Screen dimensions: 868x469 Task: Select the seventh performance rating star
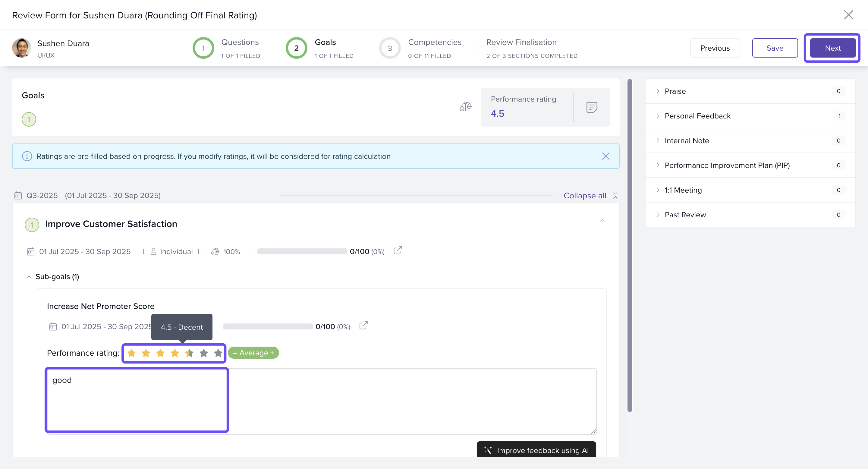218,353
